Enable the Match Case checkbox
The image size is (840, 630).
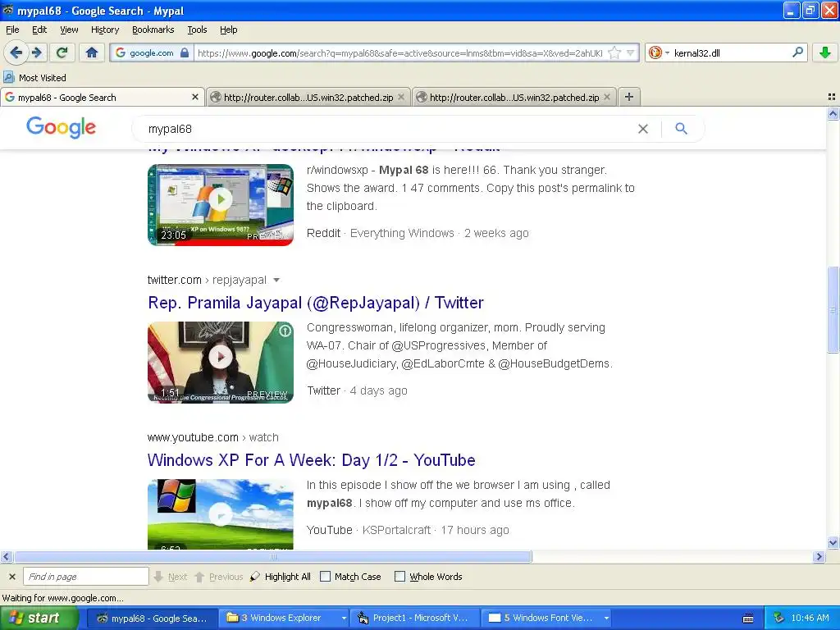pyautogui.click(x=325, y=577)
